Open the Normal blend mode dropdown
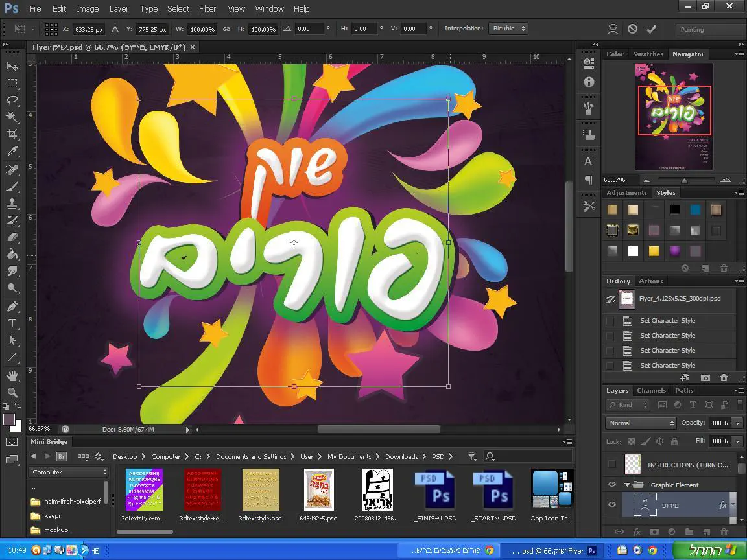The width and height of the screenshot is (747, 560). tap(641, 423)
